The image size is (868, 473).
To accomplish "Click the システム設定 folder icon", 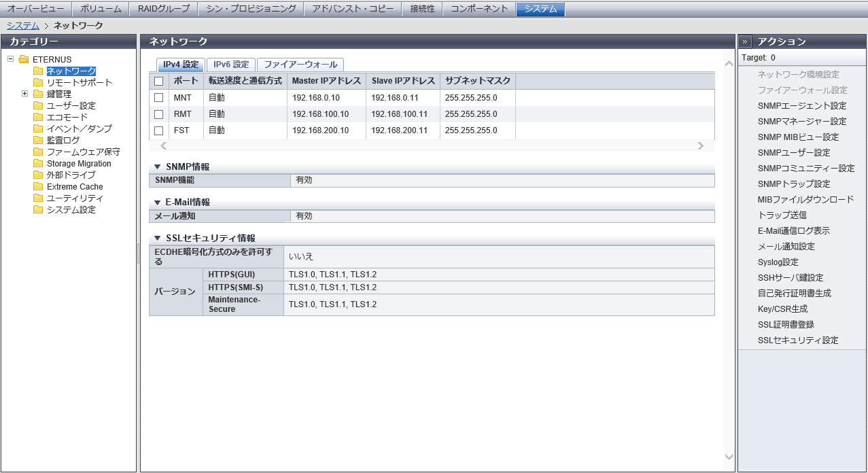I will pos(38,210).
